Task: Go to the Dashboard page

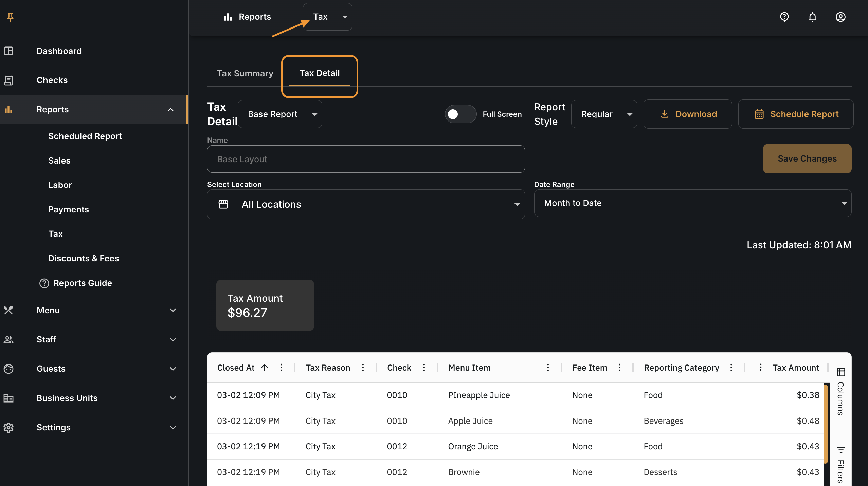Action: click(59, 51)
